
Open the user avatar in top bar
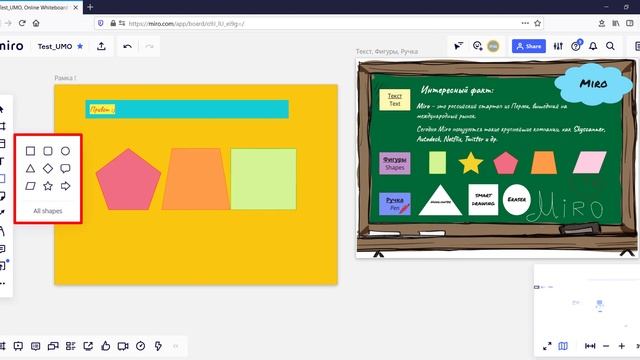pyautogui.click(x=493, y=46)
